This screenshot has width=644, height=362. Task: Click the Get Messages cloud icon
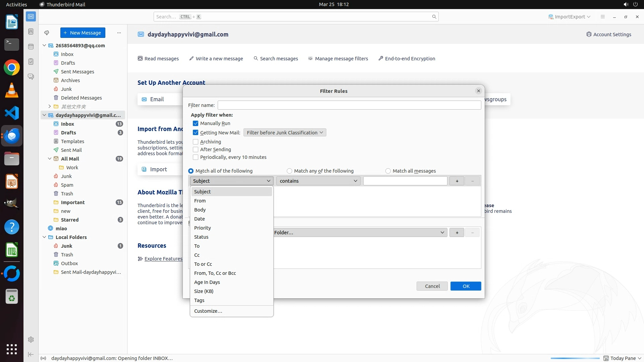click(x=47, y=33)
